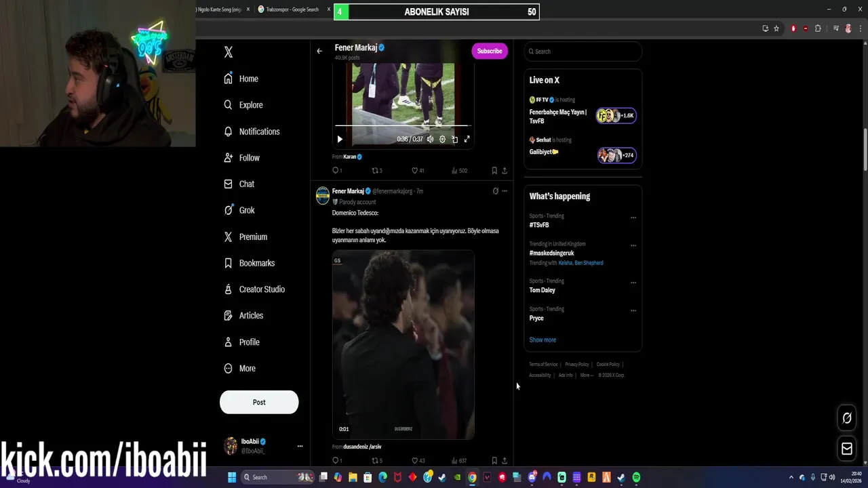Open Grok in the sidebar

(239, 210)
